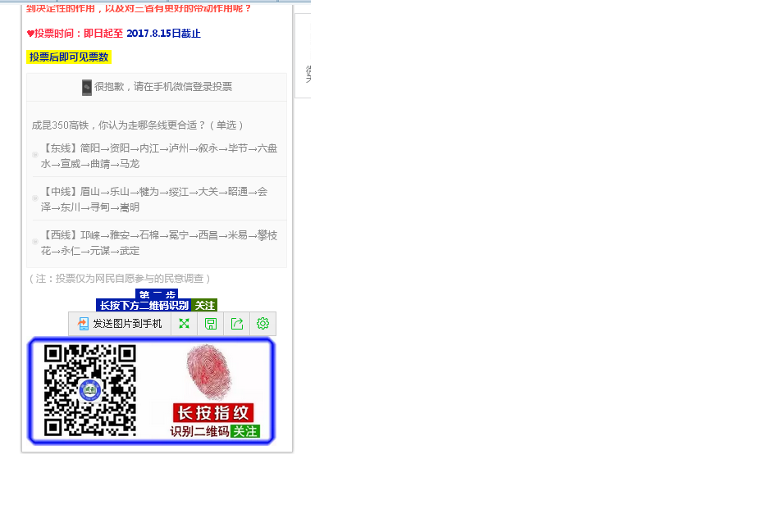Click the yellow-highlighted 投票后即可见票数 text
Image resolution: width=776 pixels, height=532 pixels.
click(69, 57)
